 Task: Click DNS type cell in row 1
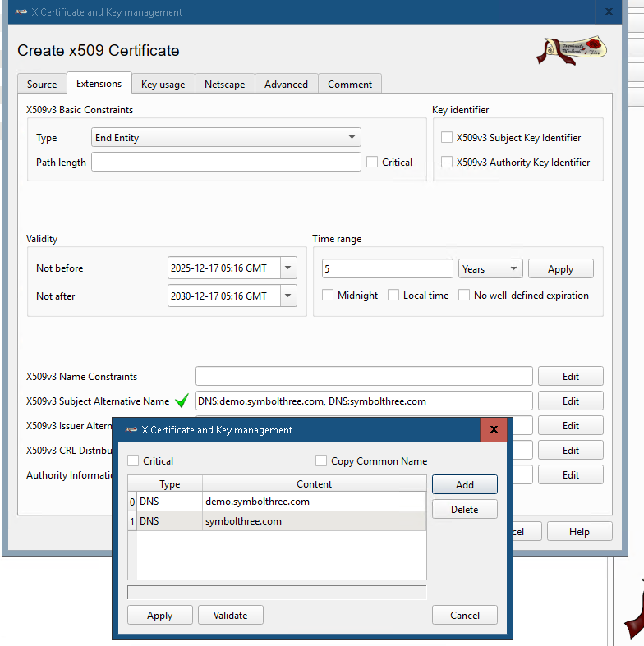click(169, 520)
